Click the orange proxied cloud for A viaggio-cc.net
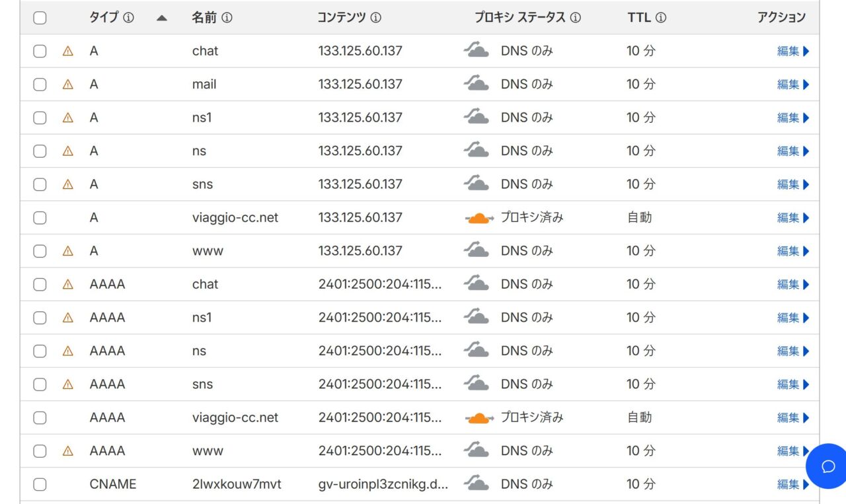The width and height of the screenshot is (846, 504). point(479,218)
